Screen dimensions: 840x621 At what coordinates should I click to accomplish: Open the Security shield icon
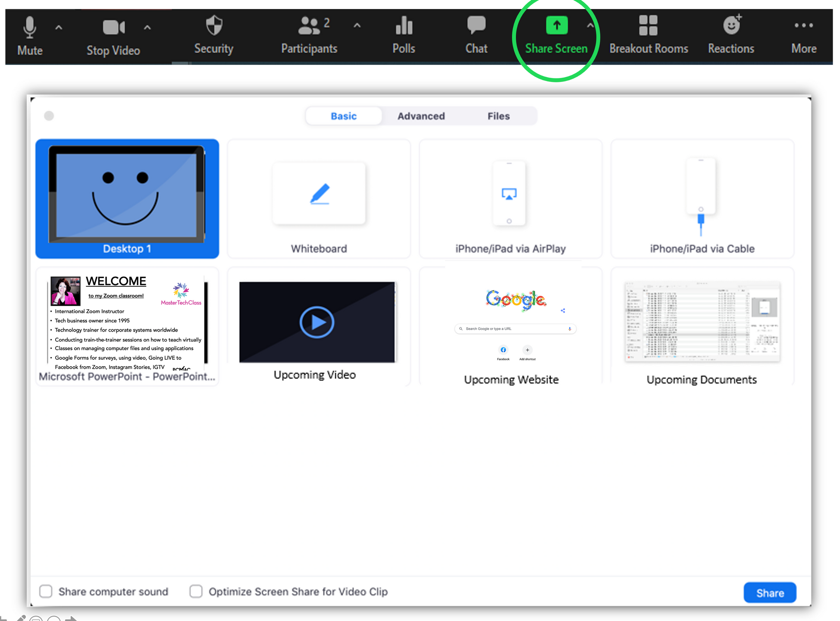pos(214,26)
